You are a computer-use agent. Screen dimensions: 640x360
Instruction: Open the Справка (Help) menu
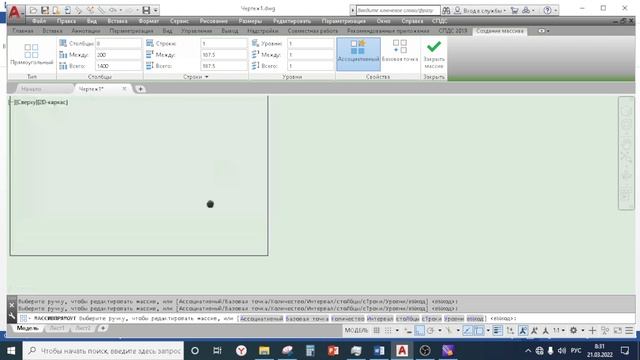(x=412, y=21)
